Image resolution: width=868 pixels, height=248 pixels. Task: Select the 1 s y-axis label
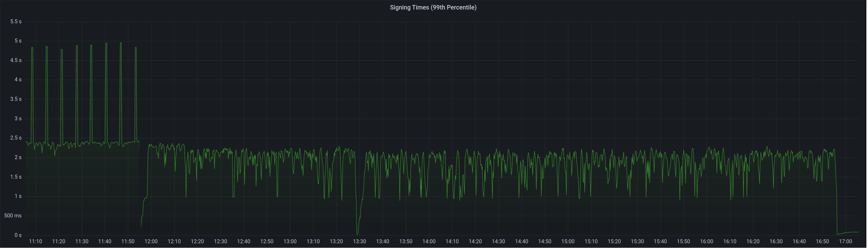click(x=18, y=196)
